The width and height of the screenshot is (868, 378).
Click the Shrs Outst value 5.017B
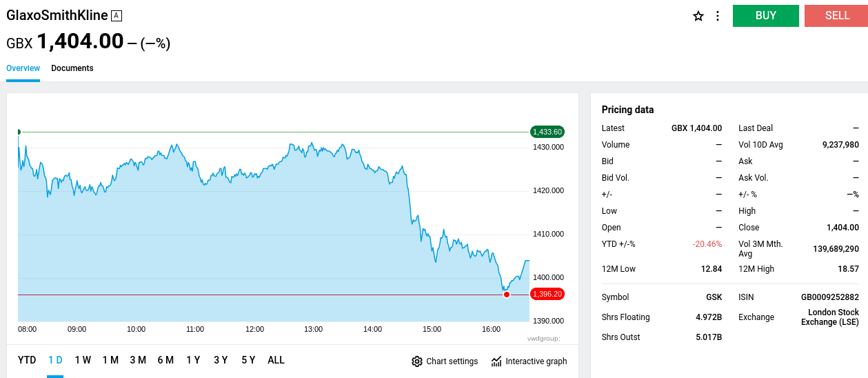pyautogui.click(x=709, y=337)
